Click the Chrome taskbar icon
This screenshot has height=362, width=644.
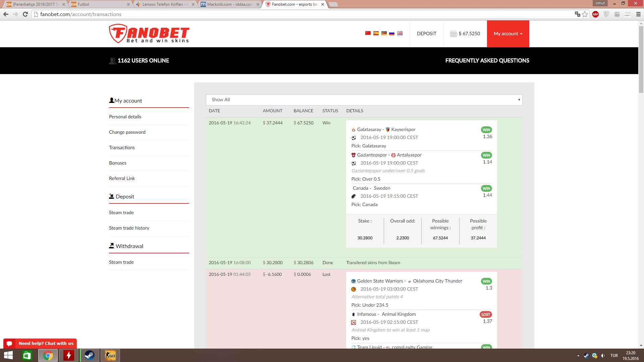[48, 355]
